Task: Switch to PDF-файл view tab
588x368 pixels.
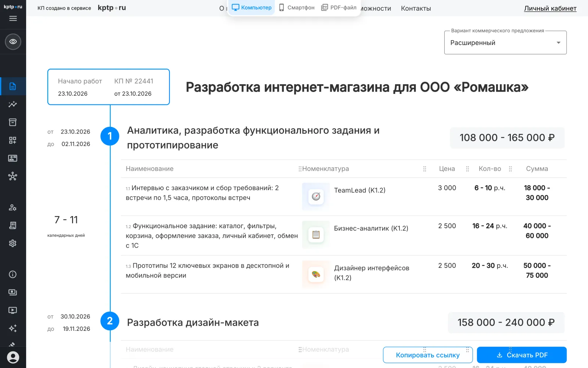Action: (339, 7)
